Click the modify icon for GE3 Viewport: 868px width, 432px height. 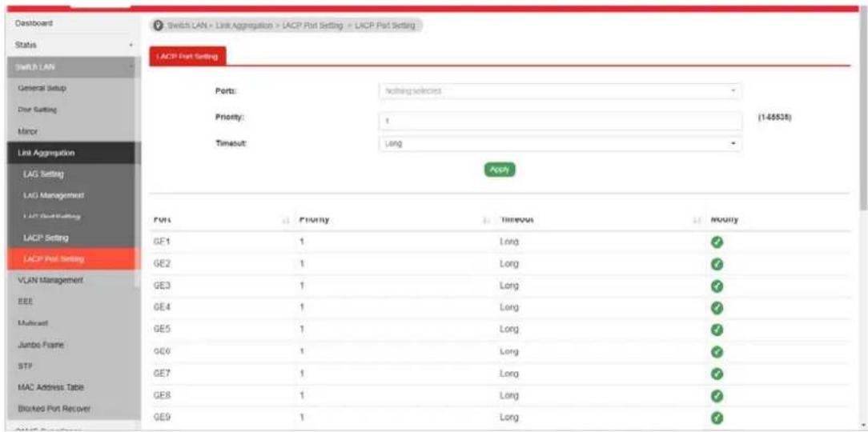(x=717, y=286)
